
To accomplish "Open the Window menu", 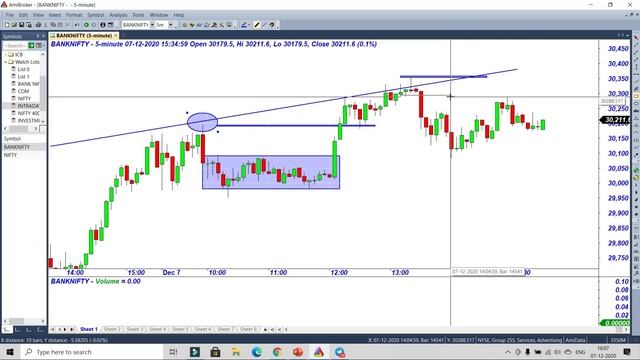I will [159, 15].
